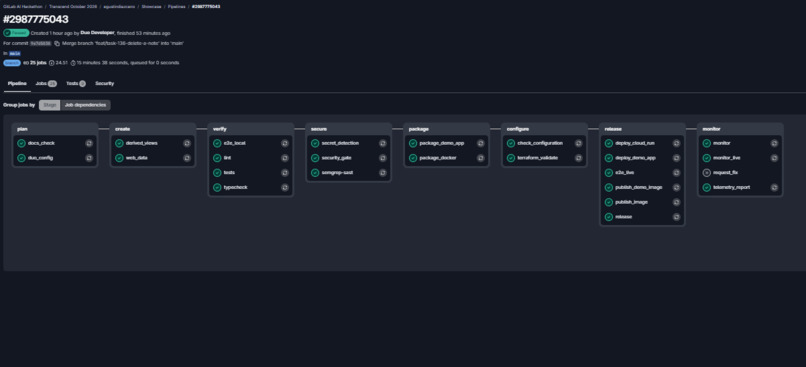806x367 pixels.
Task: Retry the check_configuration job
Action: click(578, 143)
